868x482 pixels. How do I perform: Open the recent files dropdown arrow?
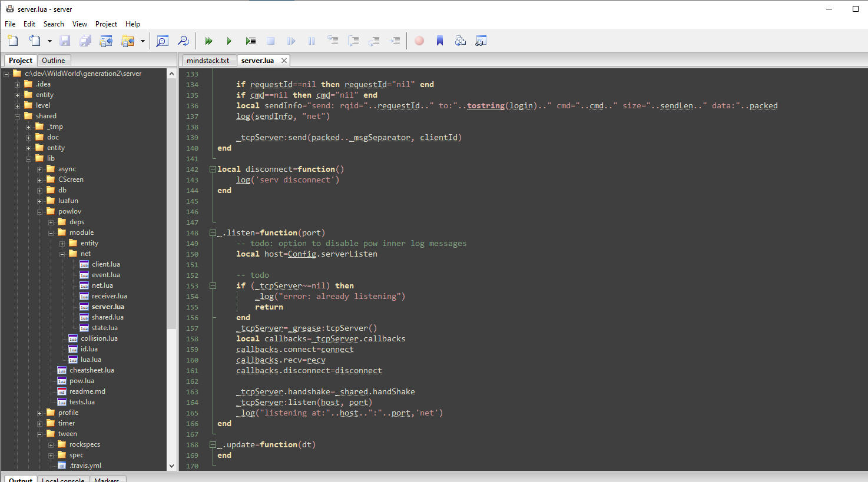pos(49,41)
